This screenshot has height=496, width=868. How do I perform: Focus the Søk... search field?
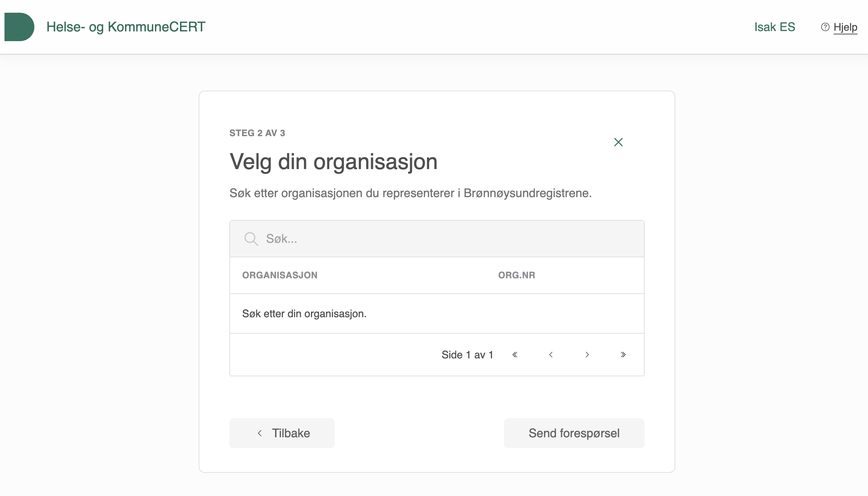pos(449,239)
